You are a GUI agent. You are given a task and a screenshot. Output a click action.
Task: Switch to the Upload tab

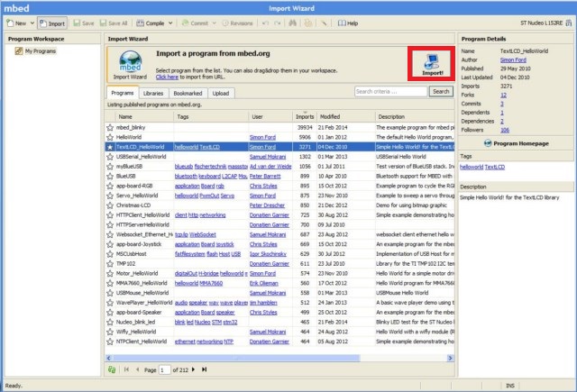[x=221, y=94]
